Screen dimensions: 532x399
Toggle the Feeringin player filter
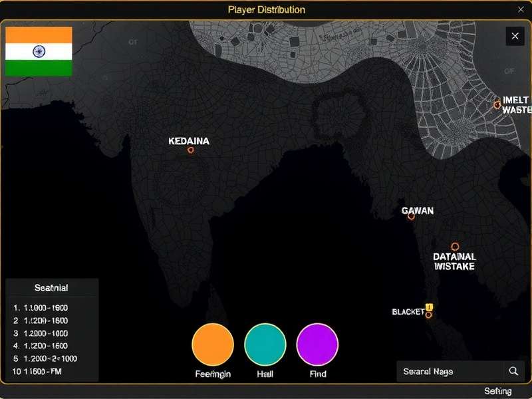213,342
